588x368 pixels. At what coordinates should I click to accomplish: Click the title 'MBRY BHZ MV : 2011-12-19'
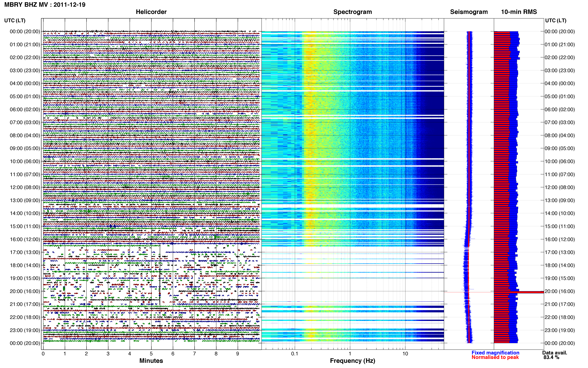click(45, 5)
